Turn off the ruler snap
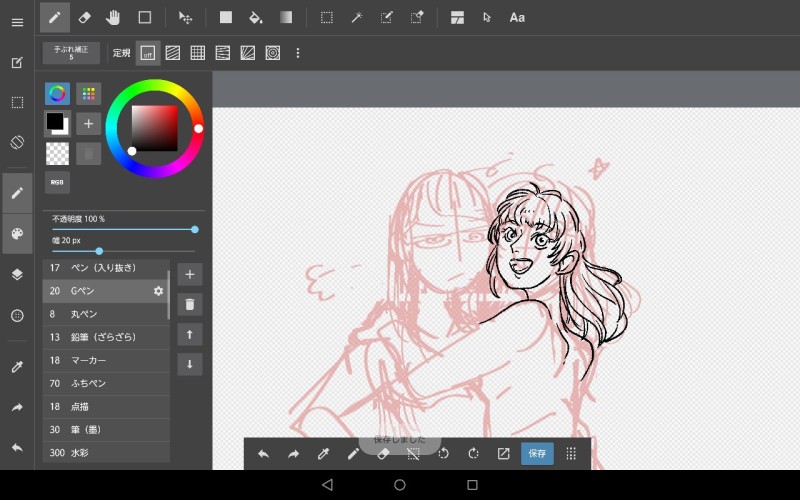The image size is (800, 500). (148, 53)
